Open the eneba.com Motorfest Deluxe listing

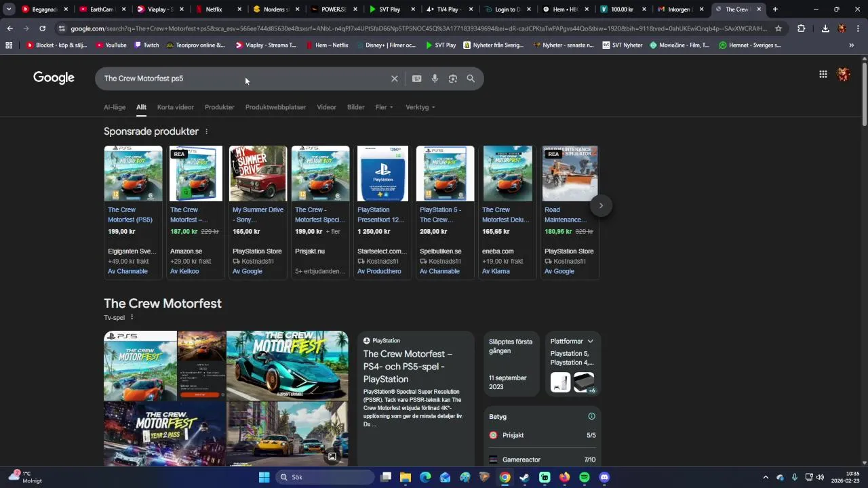click(x=507, y=212)
